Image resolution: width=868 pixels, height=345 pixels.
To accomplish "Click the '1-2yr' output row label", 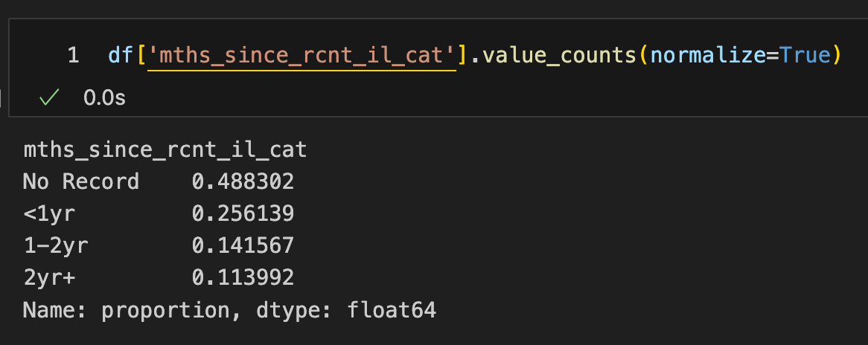I will (x=55, y=245).
